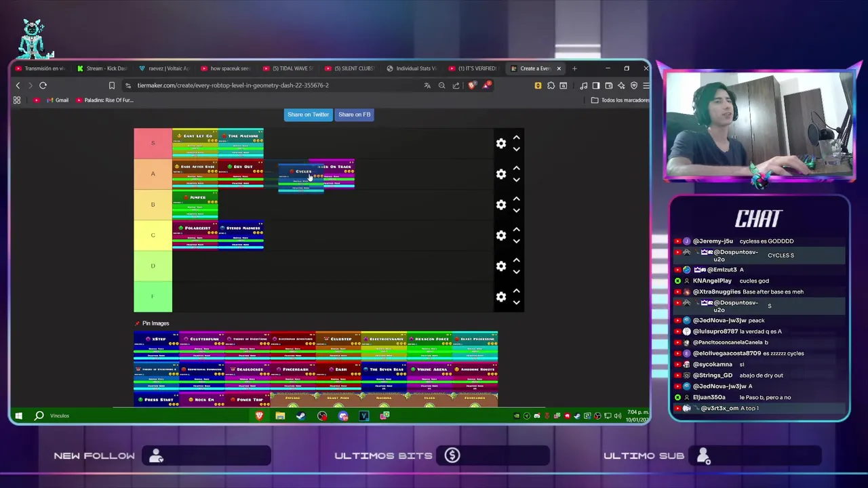868x488 pixels.
Task: Open the Brave Shields lion icon
Action: (x=473, y=85)
